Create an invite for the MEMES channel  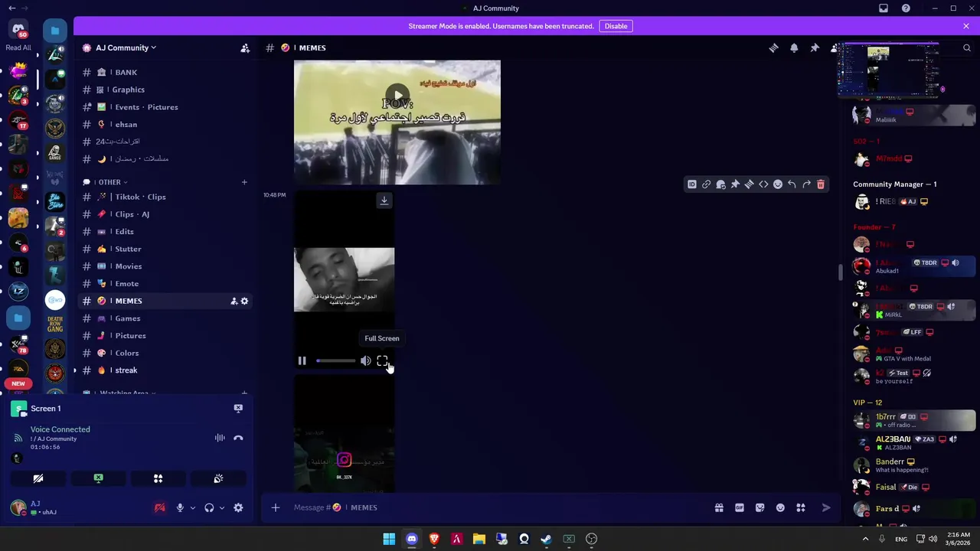coord(234,301)
